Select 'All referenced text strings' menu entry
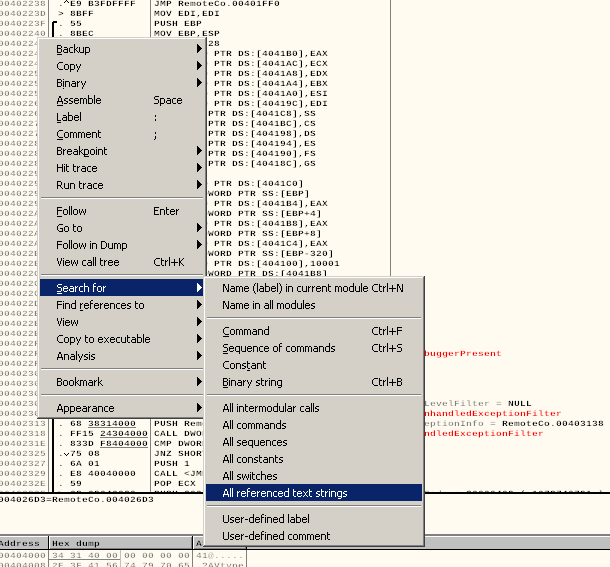The image size is (610, 567). coord(285,493)
